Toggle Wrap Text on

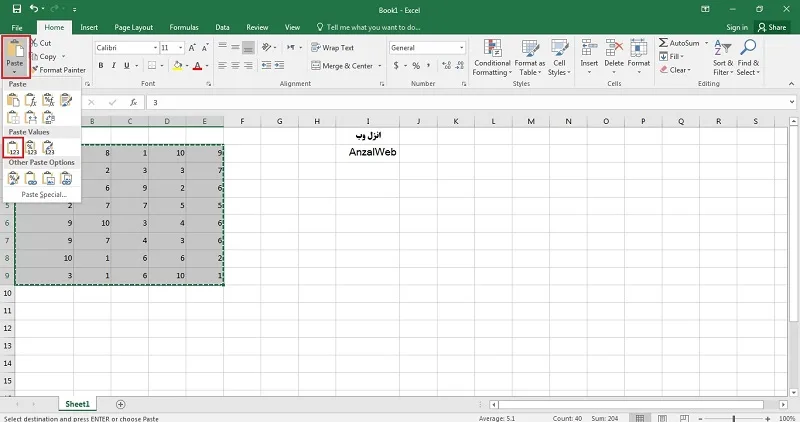[332, 47]
